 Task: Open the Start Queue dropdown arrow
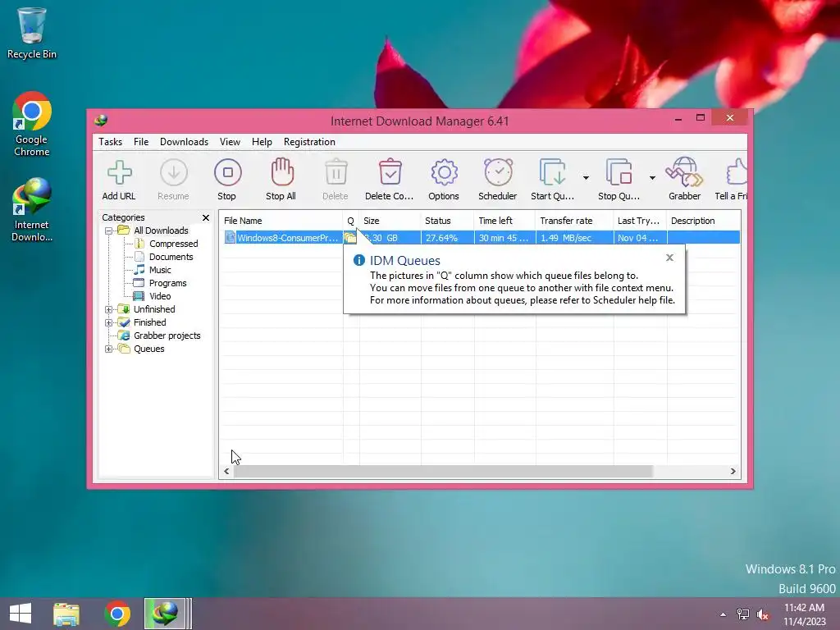[x=586, y=178]
